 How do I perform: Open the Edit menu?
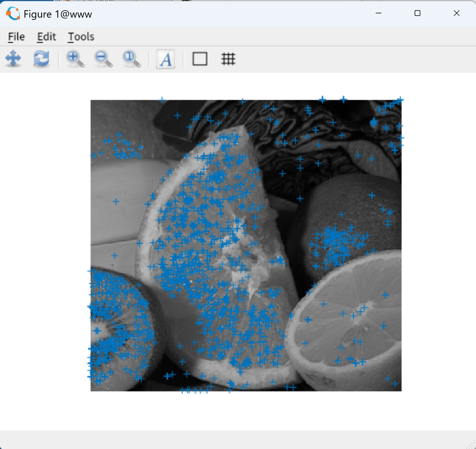[47, 37]
